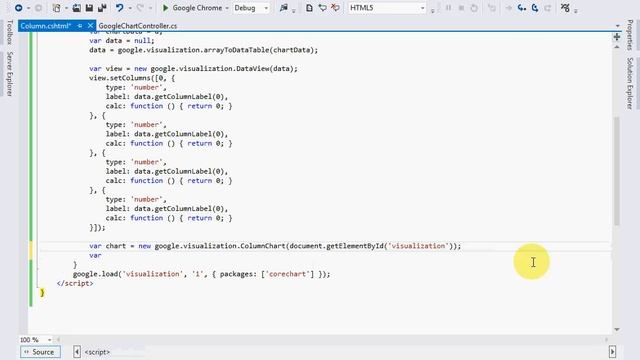Screen dimensions: 640x360
Task: Click the green comment selection icon
Action: [322, 8]
